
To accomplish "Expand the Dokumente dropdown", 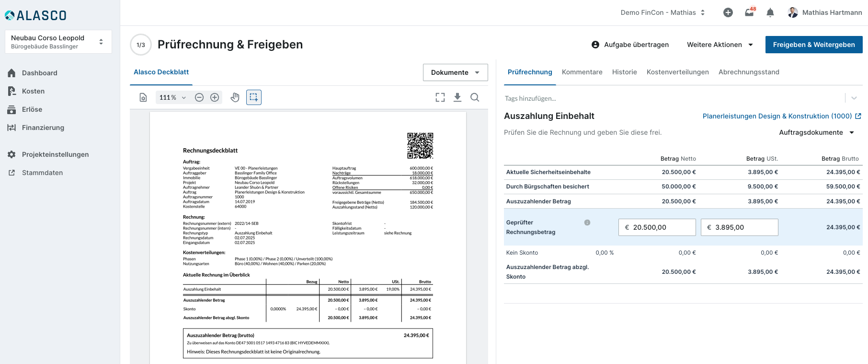I will [x=455, y=72].
